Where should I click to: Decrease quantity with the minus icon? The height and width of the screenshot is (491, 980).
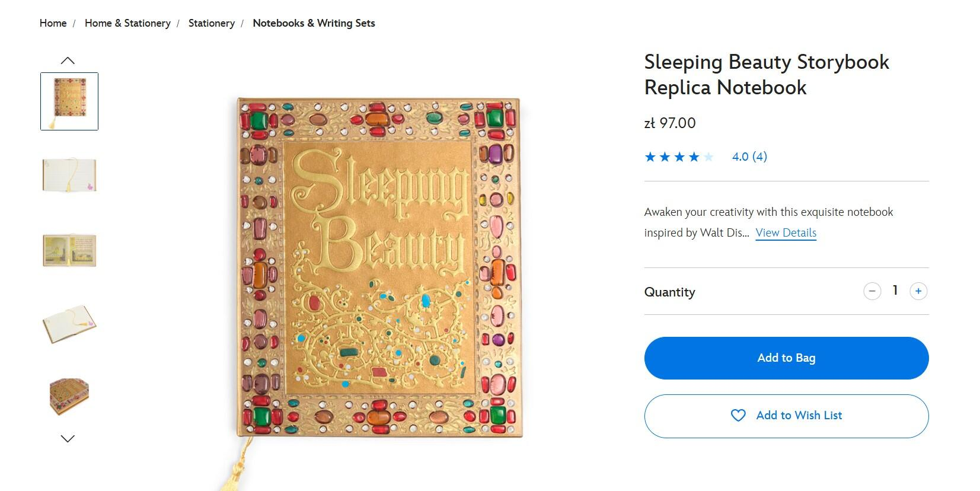(x=872, y=291)
